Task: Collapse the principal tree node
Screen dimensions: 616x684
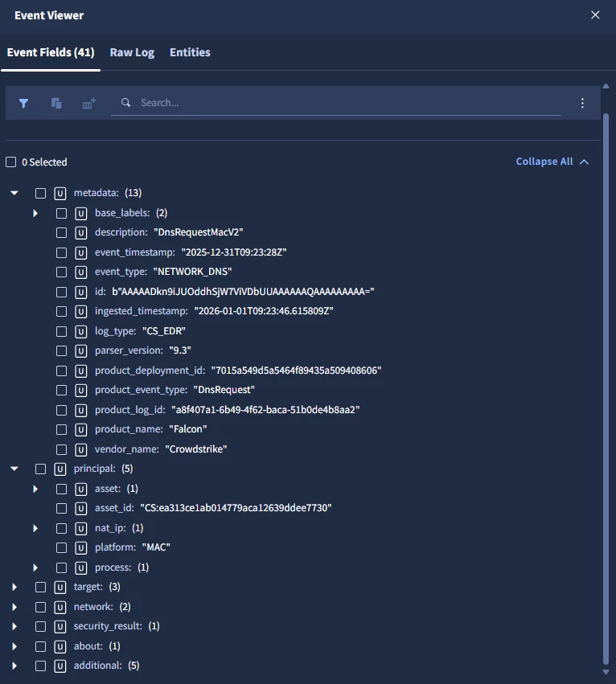Action: point(14,469)
